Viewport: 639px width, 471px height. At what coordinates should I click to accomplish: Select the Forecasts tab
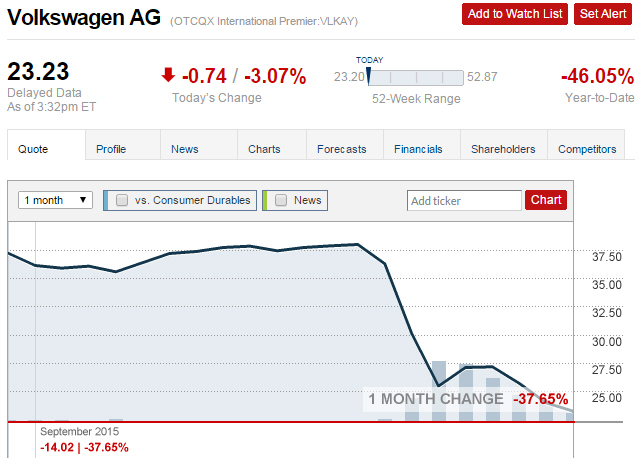341,149
